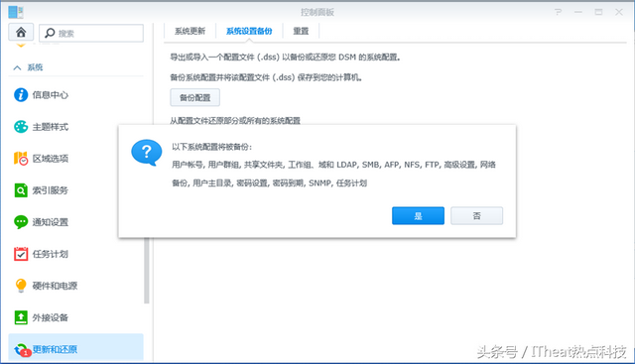This screenshot has height=364, width=635.
Task: Select the 通知设置 sidebar label
Action: pos(51,222)
